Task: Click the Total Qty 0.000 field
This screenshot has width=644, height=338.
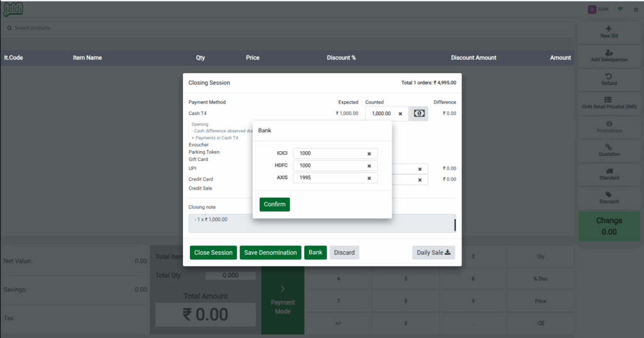Action: point(230,276)
